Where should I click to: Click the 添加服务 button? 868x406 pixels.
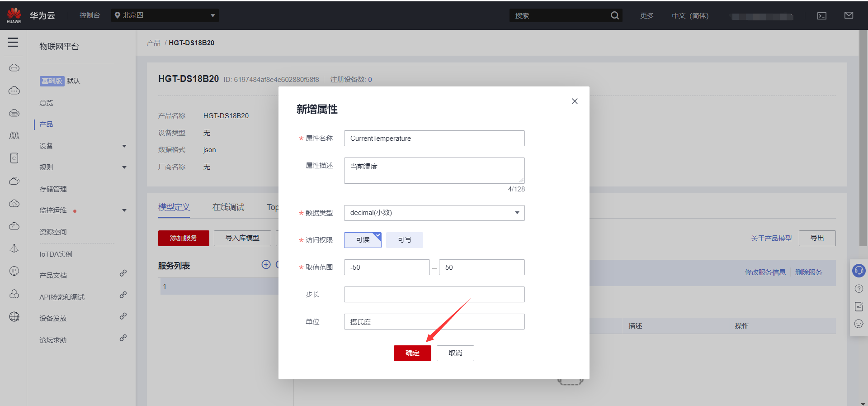tap(184, 238)
